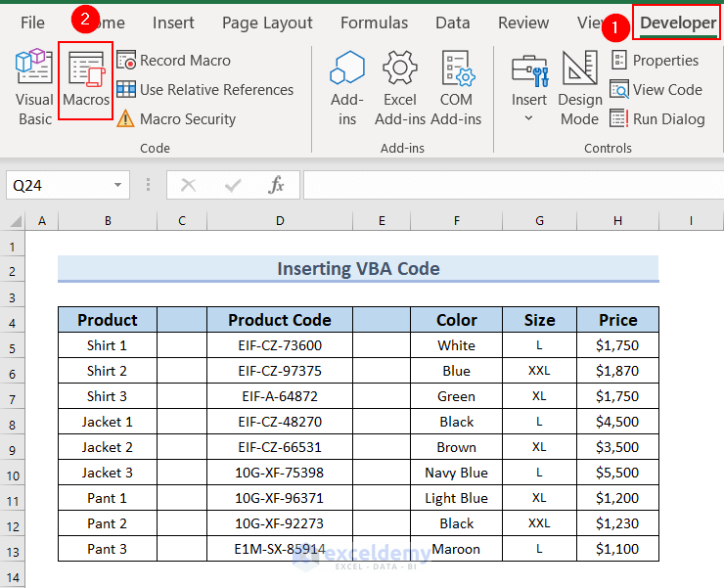
Task: Switch to the Data tab
Action: point(452,23)
